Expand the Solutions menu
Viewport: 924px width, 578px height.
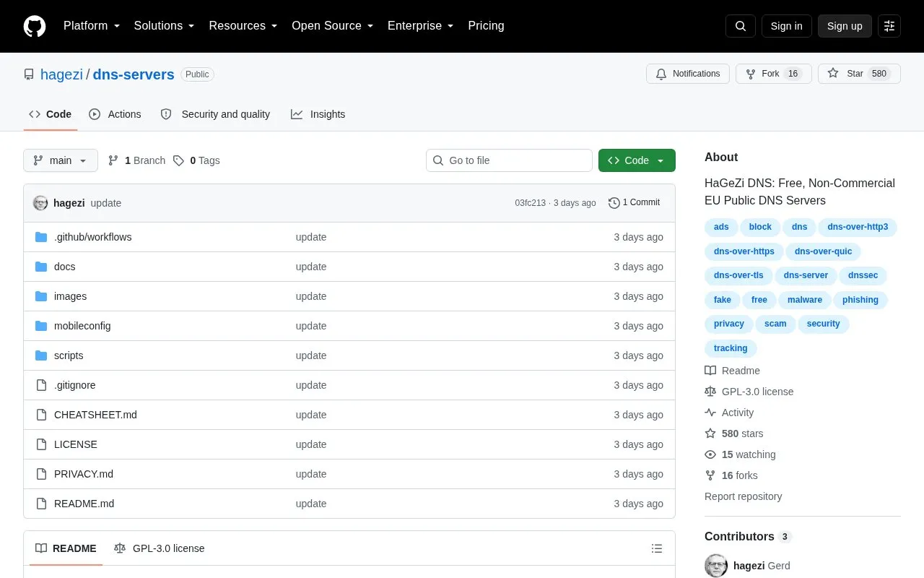[x=164, y=26]
